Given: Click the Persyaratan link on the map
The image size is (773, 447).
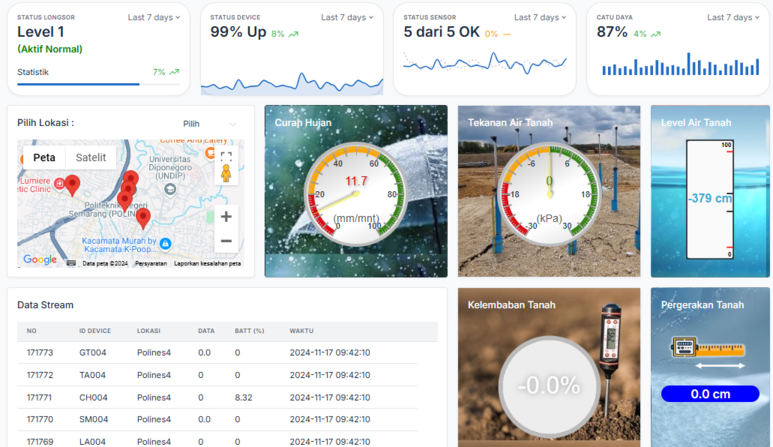Looking at the screenshot, I should pyautogui.click(x=150, y=263).
